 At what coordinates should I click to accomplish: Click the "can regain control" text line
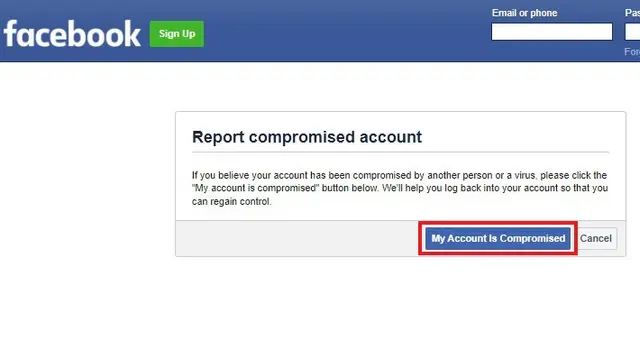click(x=231, y=202)
